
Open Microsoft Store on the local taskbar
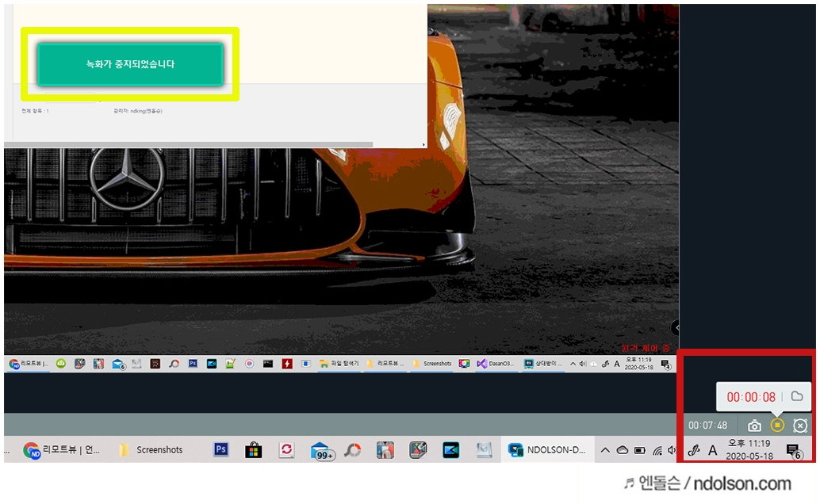click(253, 449)
